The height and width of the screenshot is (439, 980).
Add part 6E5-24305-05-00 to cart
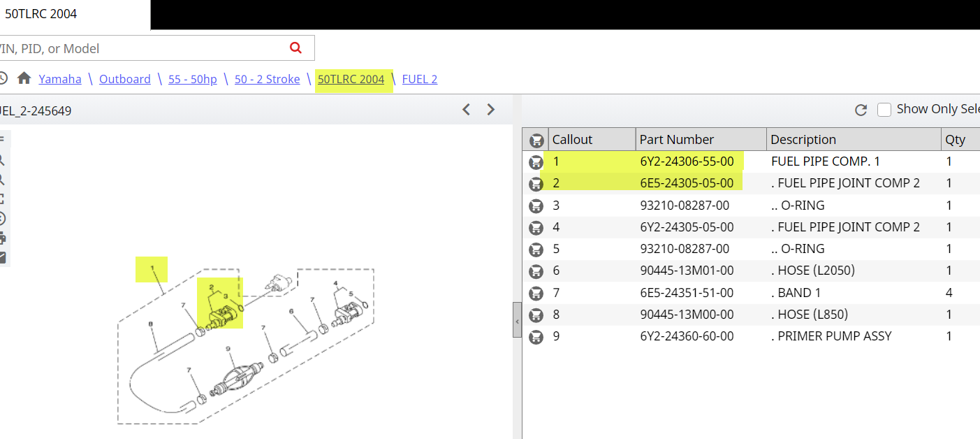point(536,184)
